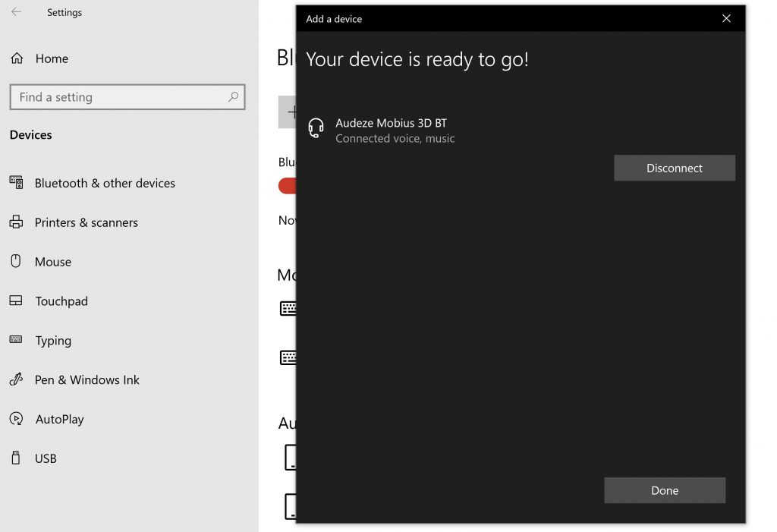Click the Pen & Windows Ink icon
Image resolution: width=777 pixels, height=532 pixels.
pos(17,379)
